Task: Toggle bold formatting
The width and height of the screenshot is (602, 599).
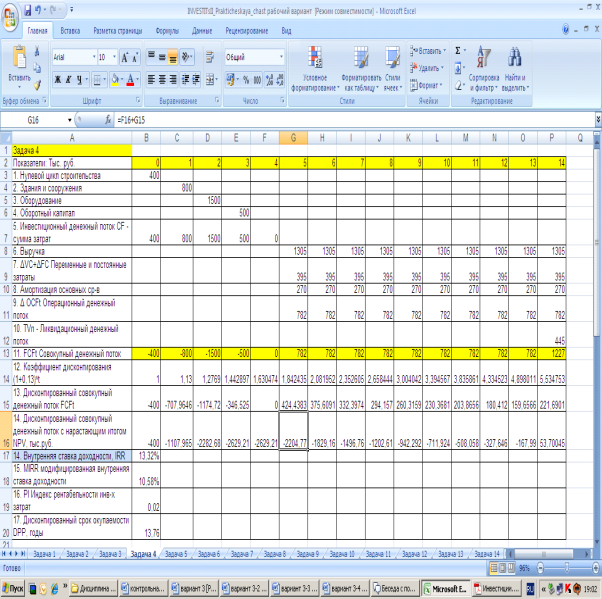Action: tap(57, 79)
